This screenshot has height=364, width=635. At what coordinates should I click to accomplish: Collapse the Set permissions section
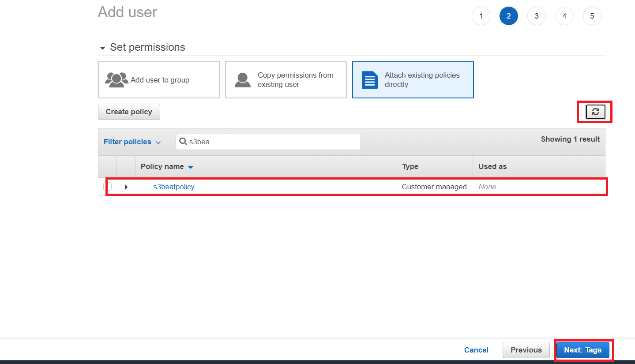103,48
